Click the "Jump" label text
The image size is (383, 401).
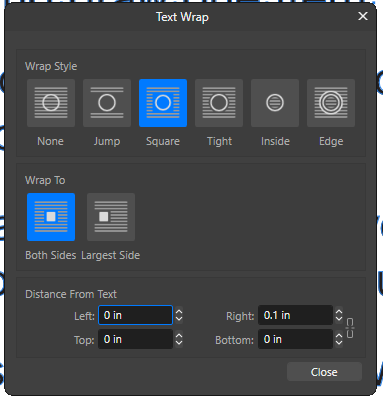(107, 141)
